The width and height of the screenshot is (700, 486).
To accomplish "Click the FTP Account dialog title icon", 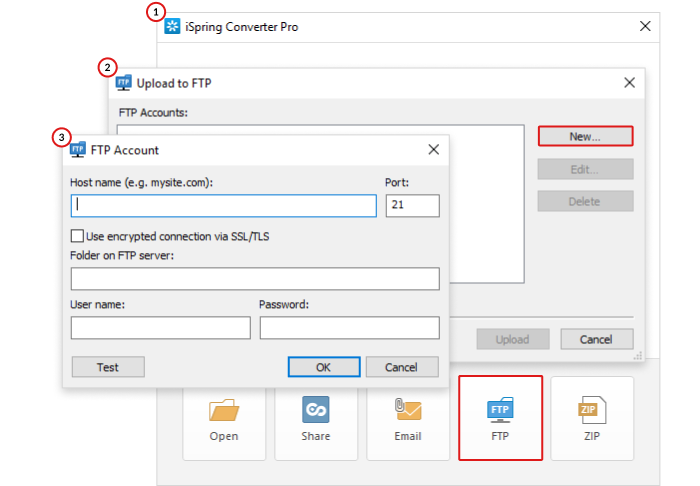I will (78, 150).
